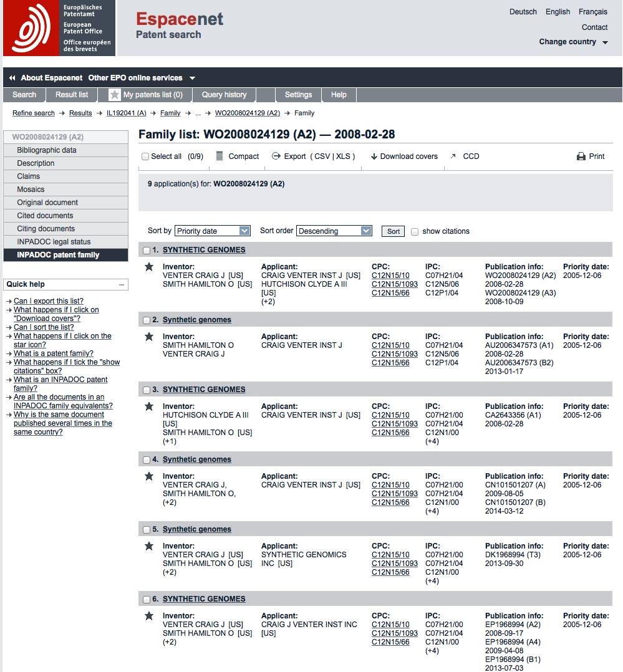Click the CCD arrow icon
Screen dimensions: 623x672
(453, 156)
